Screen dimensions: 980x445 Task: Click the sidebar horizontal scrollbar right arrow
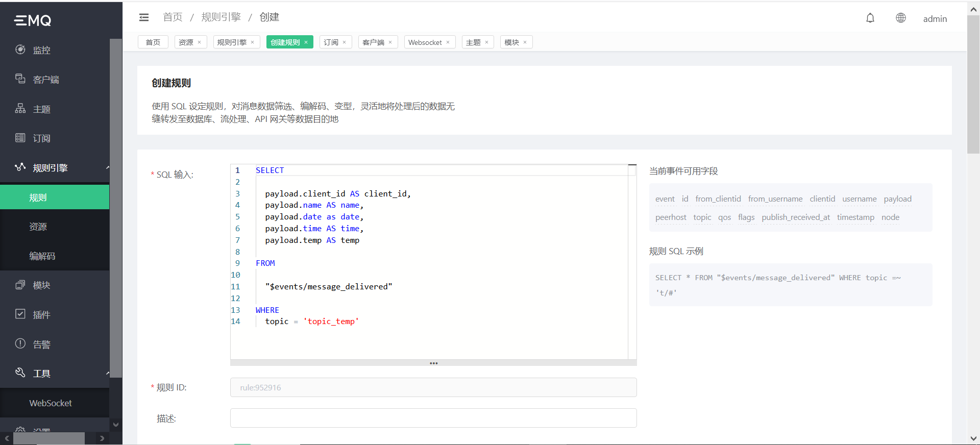click(102, 438)
